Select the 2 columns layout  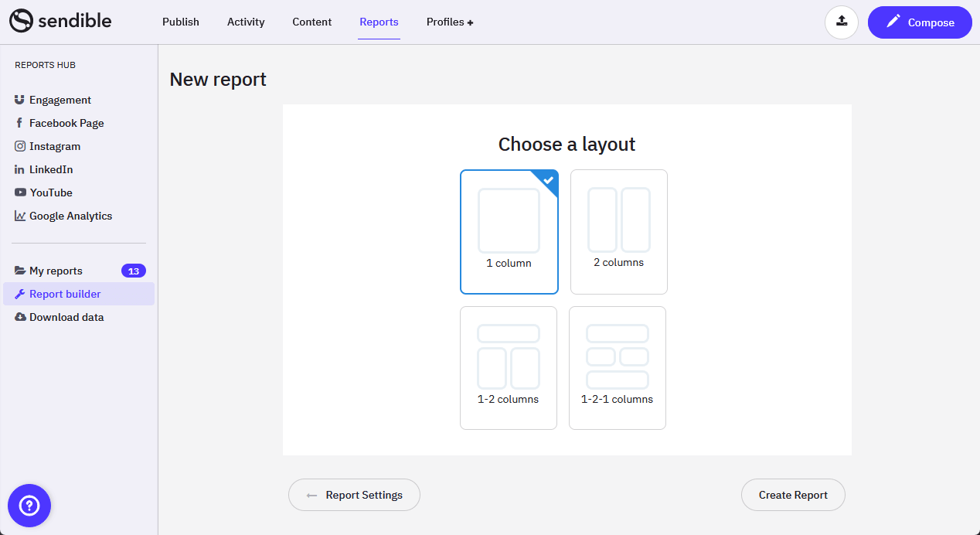(x=618, y=231)
